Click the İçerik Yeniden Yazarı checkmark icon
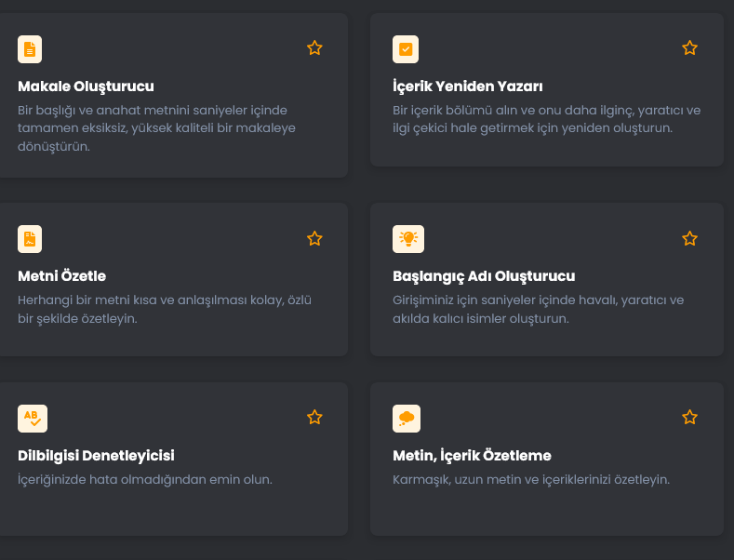This screenshot has height=560, width=734. (x=406, y=49)
